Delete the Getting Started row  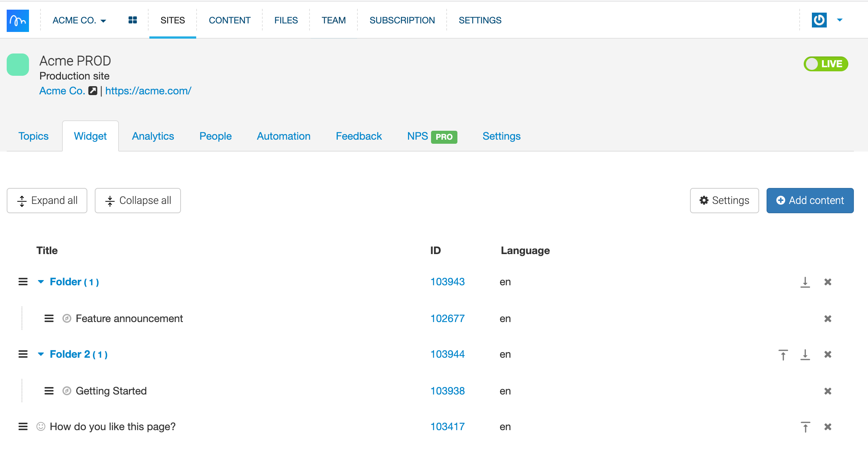coord(827,391)
